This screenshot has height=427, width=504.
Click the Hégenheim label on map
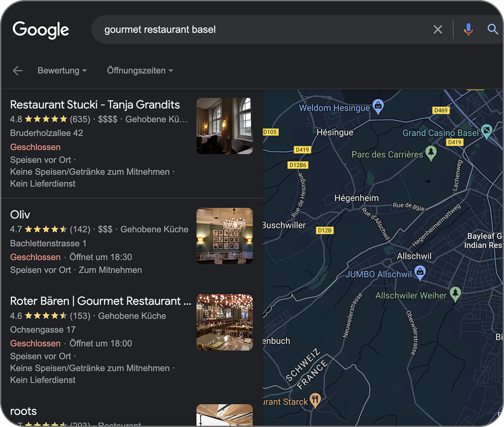357,198
